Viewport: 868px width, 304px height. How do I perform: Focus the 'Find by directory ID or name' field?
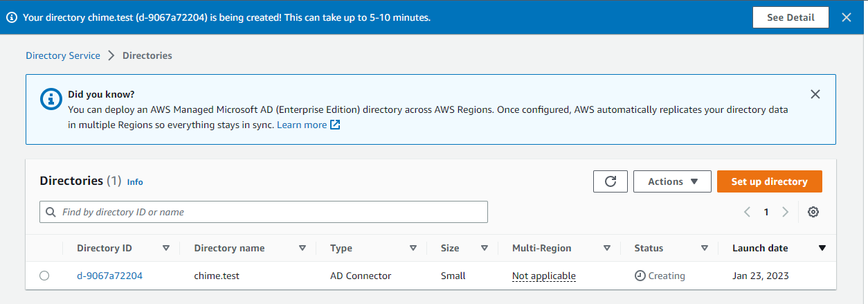(x=270, y=212)
